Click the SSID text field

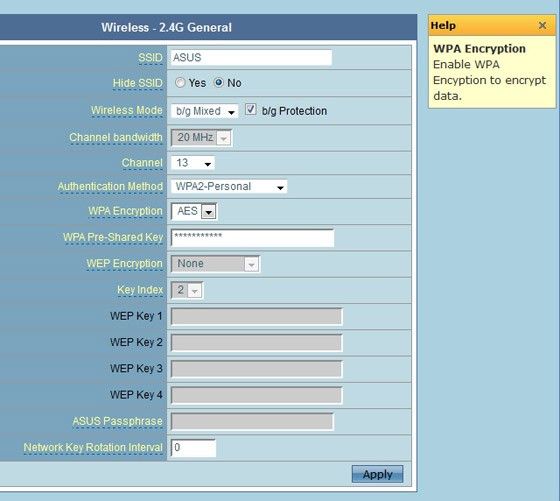(251, 57)
